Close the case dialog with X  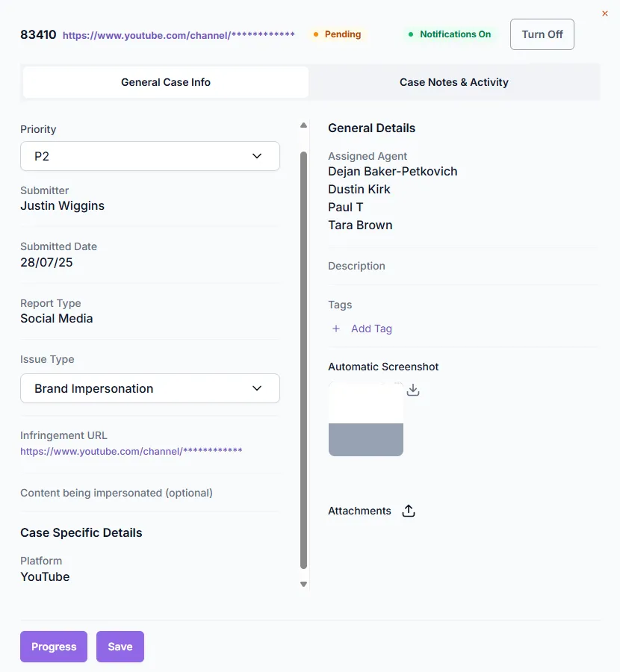(x=605, y=13)
